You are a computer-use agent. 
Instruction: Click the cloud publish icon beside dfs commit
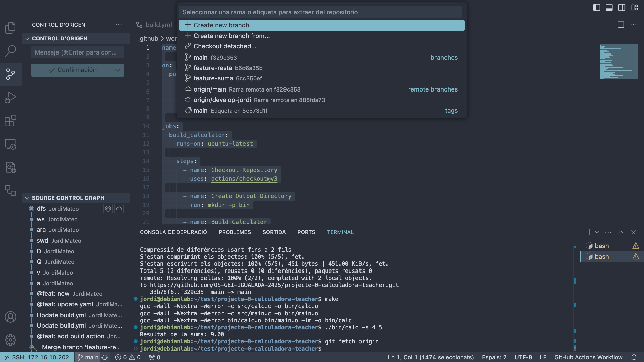point(119,209)
